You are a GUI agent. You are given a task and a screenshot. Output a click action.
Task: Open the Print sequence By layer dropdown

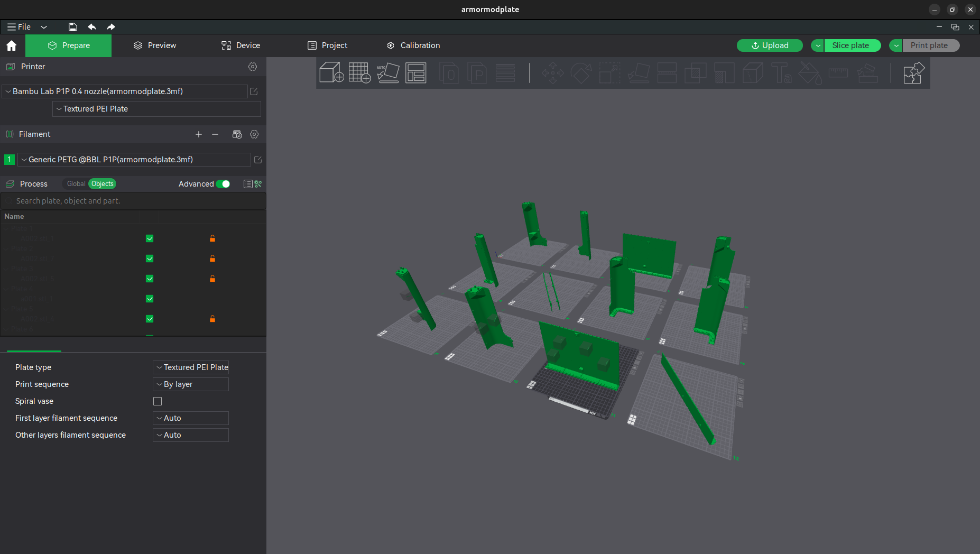[x=191, y=384]
